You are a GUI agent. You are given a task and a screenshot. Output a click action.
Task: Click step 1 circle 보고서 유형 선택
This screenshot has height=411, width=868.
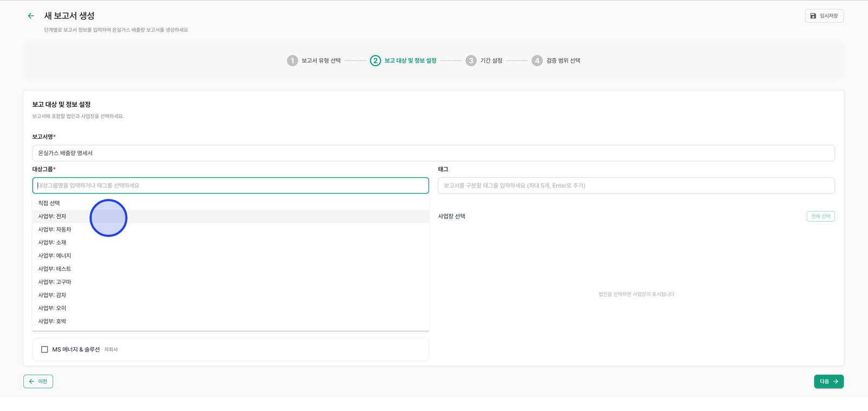[x=292, y=61]
